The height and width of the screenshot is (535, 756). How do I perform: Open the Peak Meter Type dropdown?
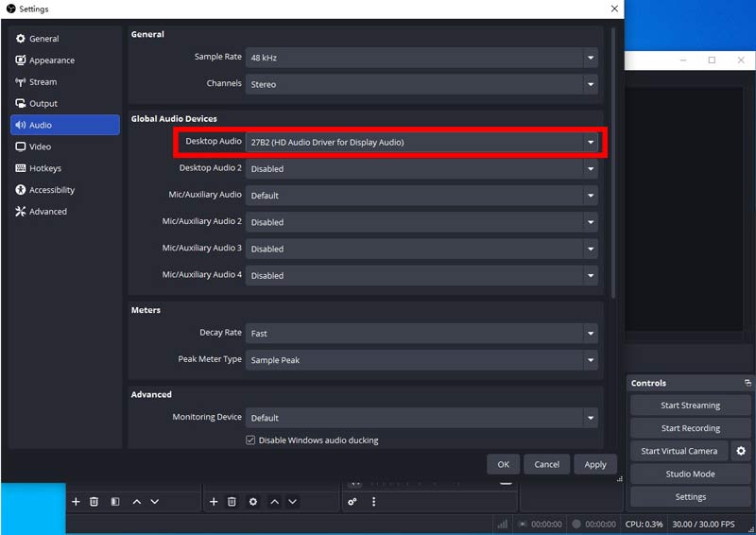(421, 359)
